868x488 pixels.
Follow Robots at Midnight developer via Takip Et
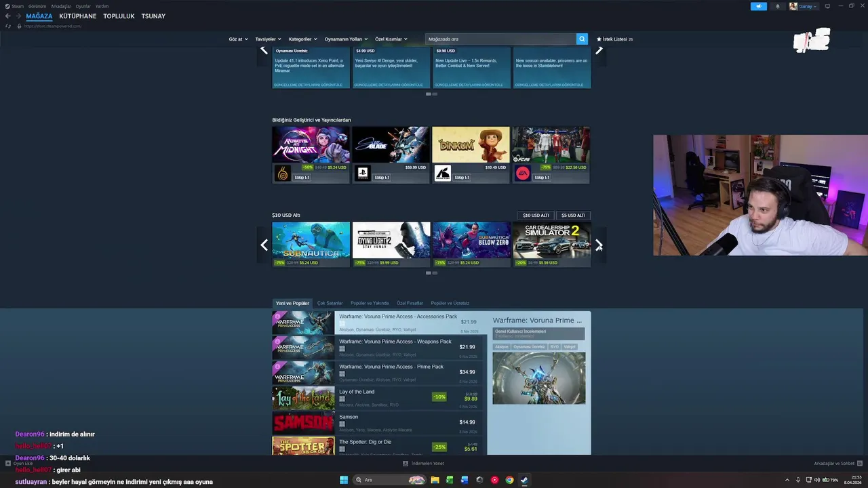[302, 178]
